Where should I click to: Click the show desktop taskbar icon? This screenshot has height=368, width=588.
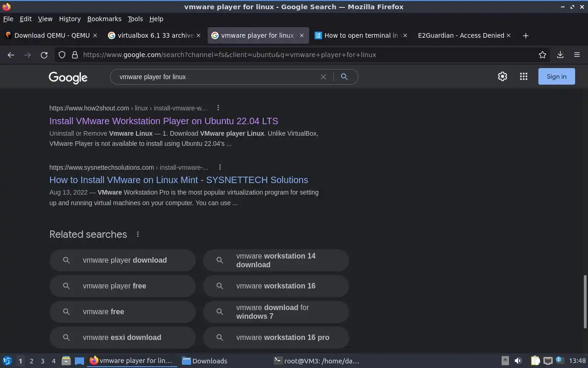click(79, 361)
